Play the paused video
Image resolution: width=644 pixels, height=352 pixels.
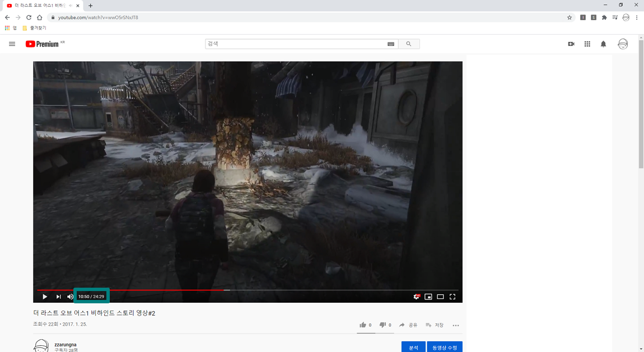point(45,297)
